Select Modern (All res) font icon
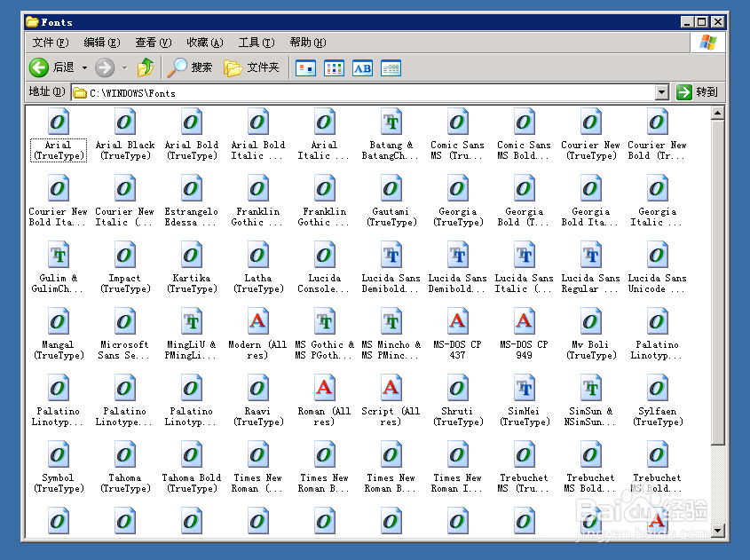Screen dimensions: 750x560 (257, 321)
